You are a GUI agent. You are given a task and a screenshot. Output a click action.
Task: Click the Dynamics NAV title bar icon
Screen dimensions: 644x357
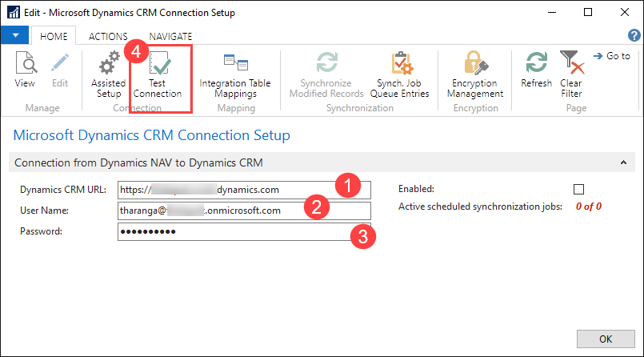(13, 12)
